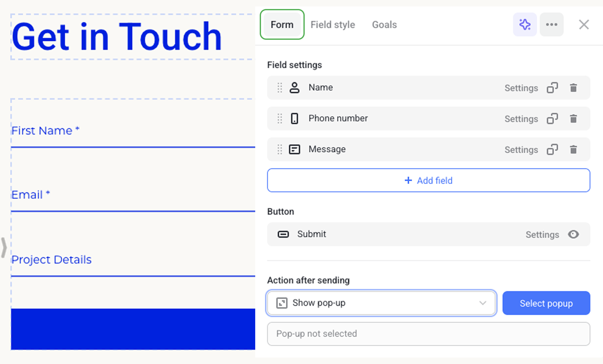
Task: Switch to the Field style tab
Action: tap(333, 25)
